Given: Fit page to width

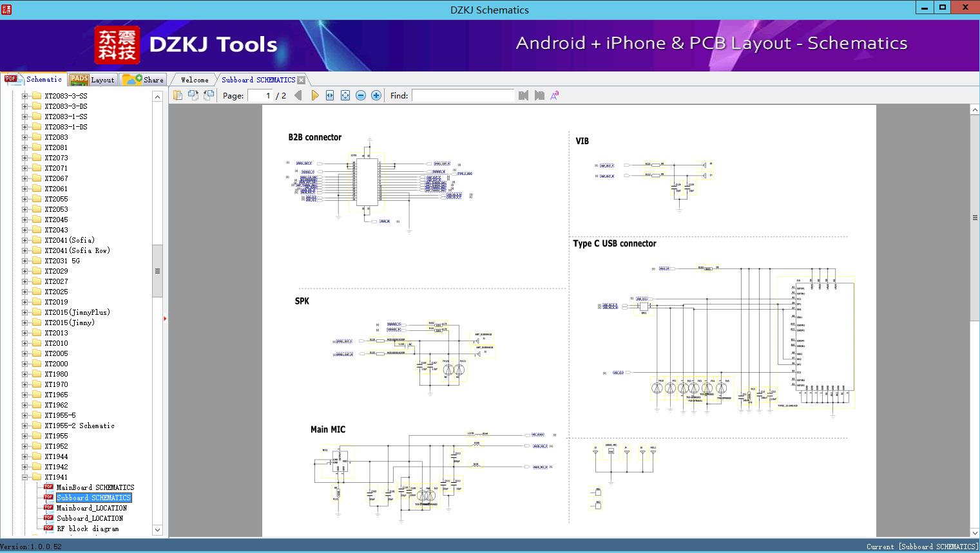Looking at the screenshot, I should point(330,95).
